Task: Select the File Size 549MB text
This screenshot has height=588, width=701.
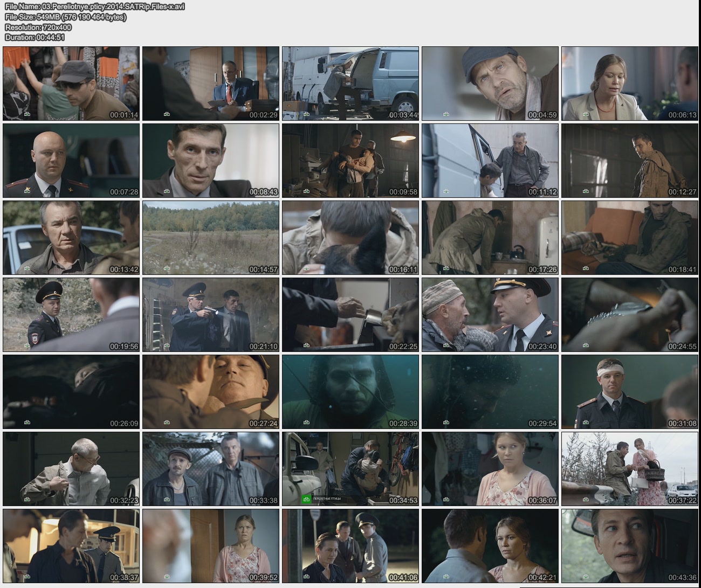Action: click(66, 17)
